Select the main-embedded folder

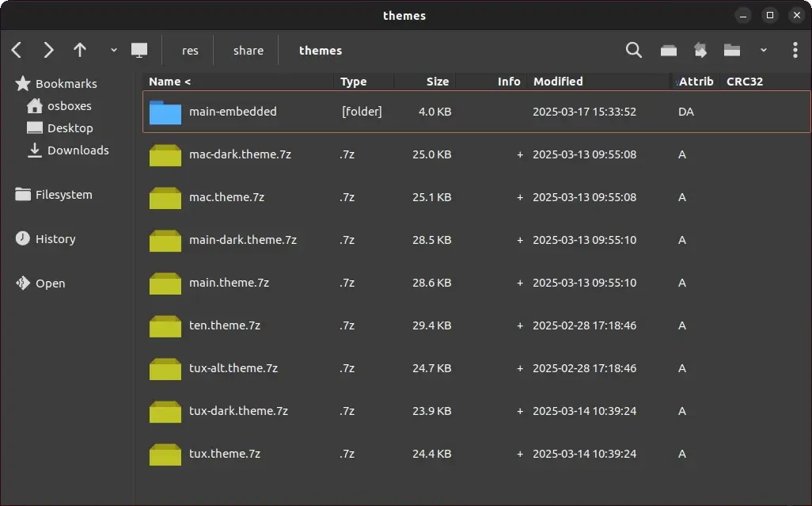coord(233,112)
